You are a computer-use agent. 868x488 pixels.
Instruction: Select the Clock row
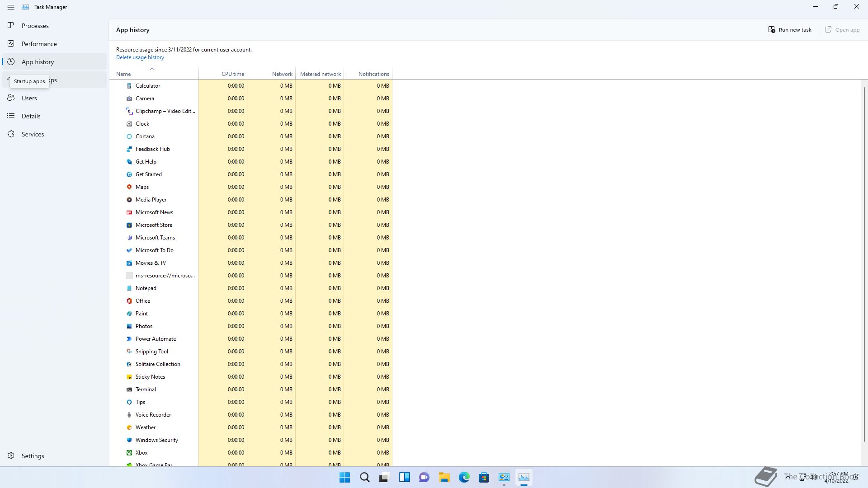point(251,124)
